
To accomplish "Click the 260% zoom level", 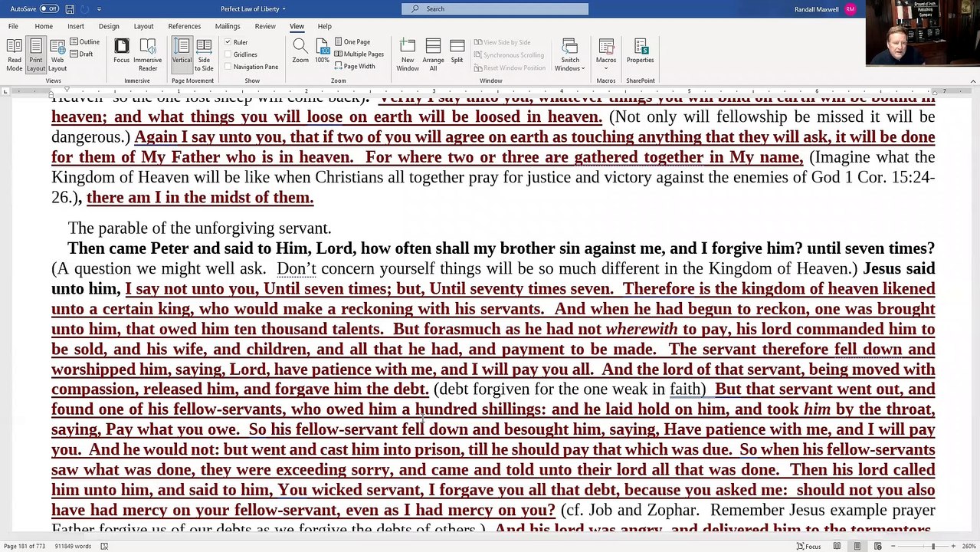I will (x=969, y=547).
